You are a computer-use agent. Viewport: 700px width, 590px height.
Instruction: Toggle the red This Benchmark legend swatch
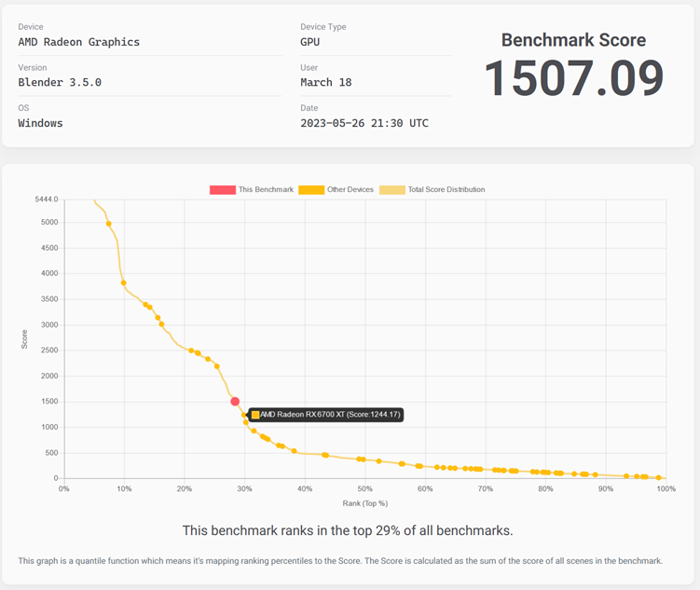[x=222, y=190]
